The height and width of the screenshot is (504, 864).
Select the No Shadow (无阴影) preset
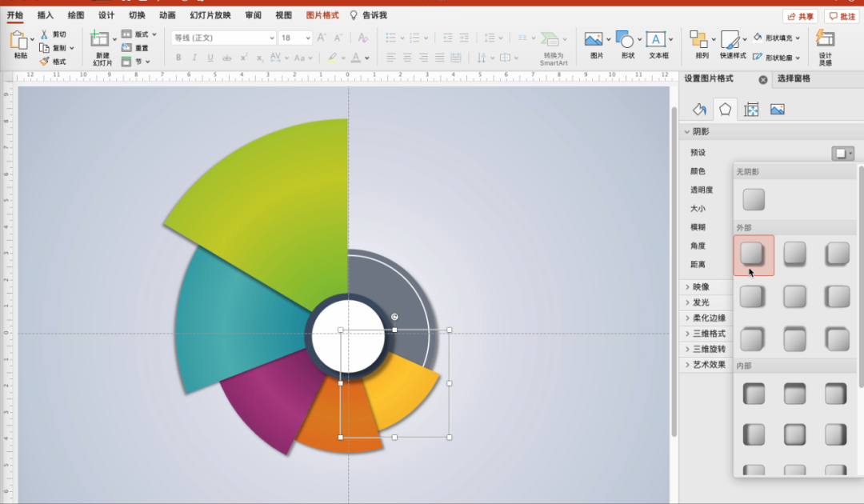pos(754,199)
